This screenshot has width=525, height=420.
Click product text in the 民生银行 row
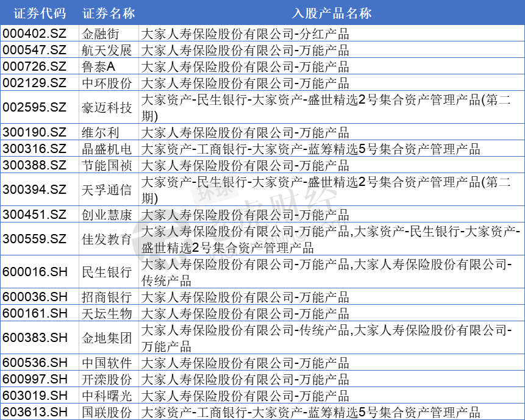tap(326, 272)
